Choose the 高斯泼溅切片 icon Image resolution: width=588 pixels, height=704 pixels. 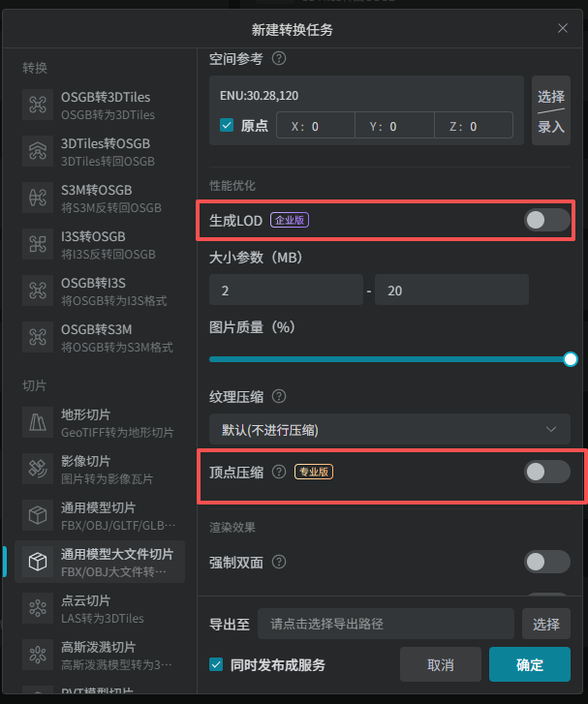(x=38, y=655)
